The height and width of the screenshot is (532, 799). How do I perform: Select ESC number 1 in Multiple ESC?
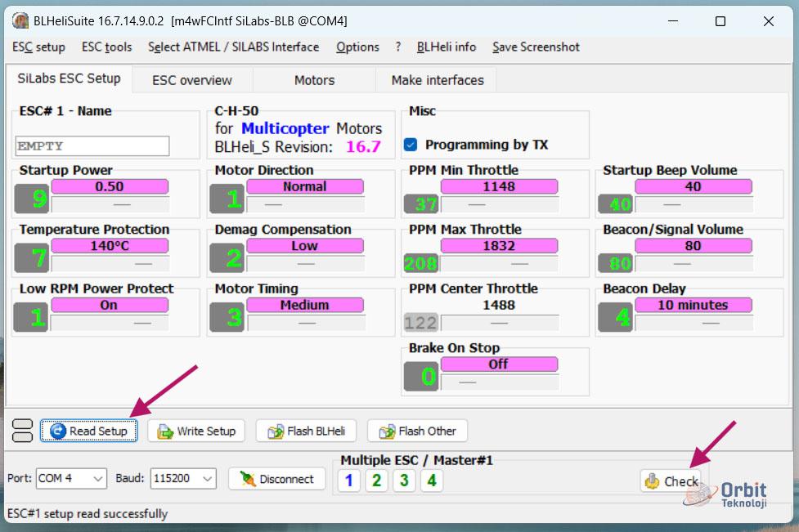348,481
